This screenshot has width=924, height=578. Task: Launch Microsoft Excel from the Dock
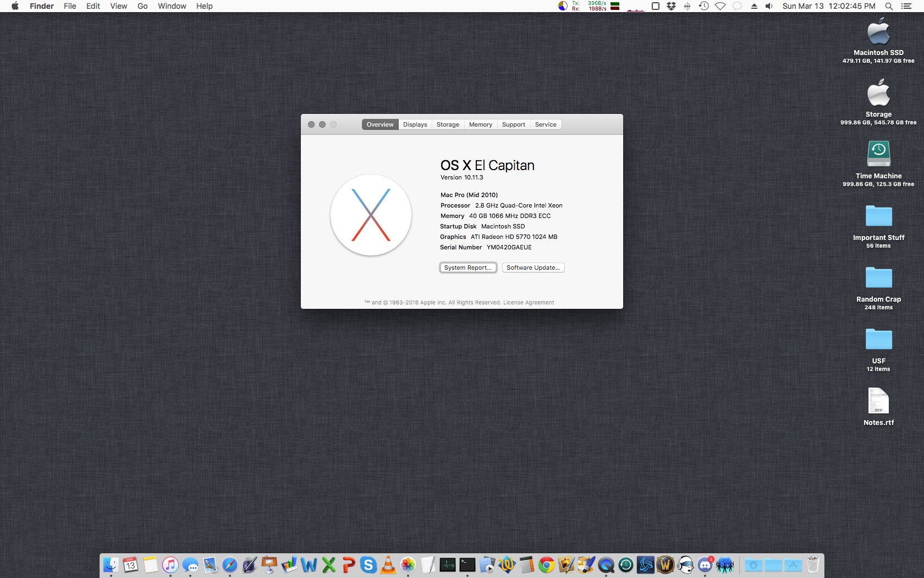point(329,565)
